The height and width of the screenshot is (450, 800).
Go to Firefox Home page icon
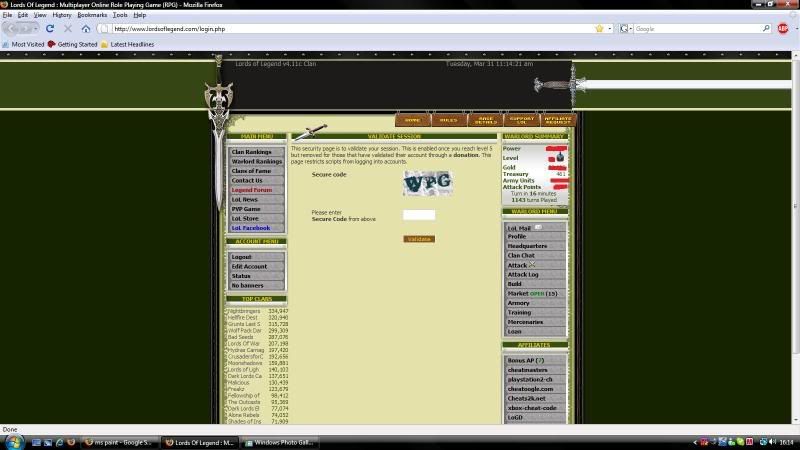pyautogui.click(x=86, y=29)
